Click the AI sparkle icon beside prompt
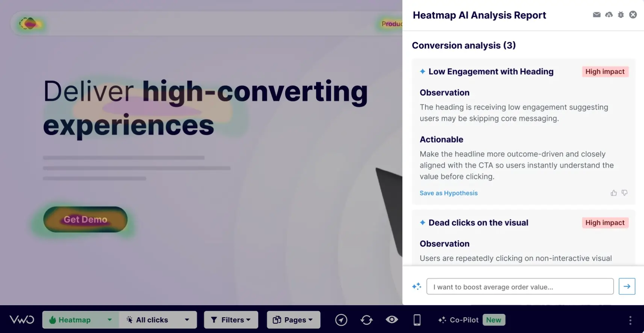Viewport: 644px width, 333px height. tap(417, 286)
